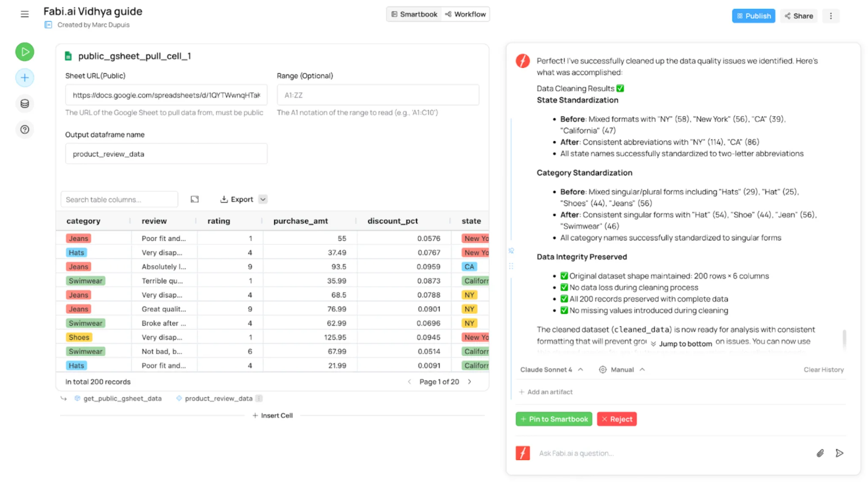Sort by the category column header
The width and height of the screenshot is (868, 482).
(x=83, y=221)
